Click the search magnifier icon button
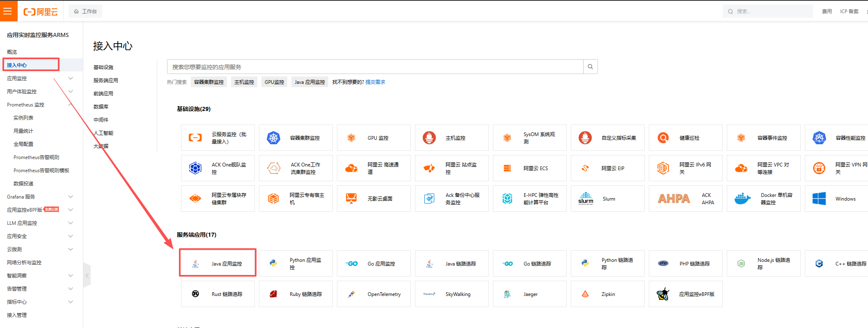 [x=590, y=67]
